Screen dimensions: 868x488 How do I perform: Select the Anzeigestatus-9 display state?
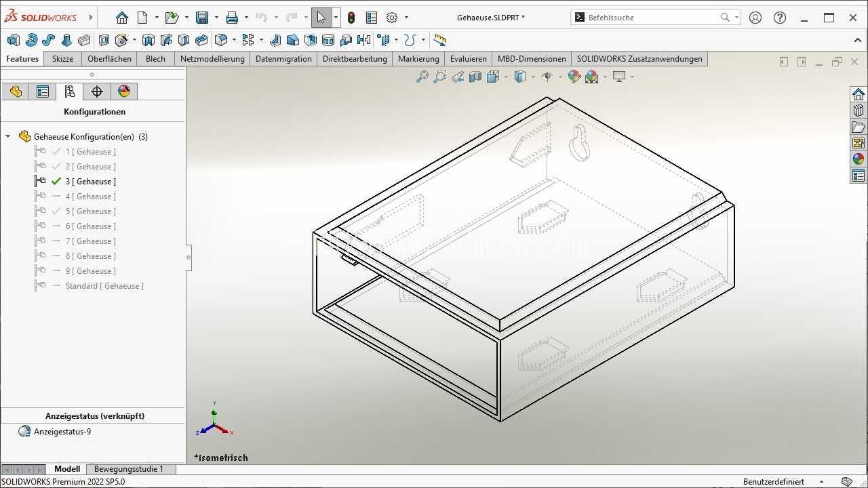[62, 432]
